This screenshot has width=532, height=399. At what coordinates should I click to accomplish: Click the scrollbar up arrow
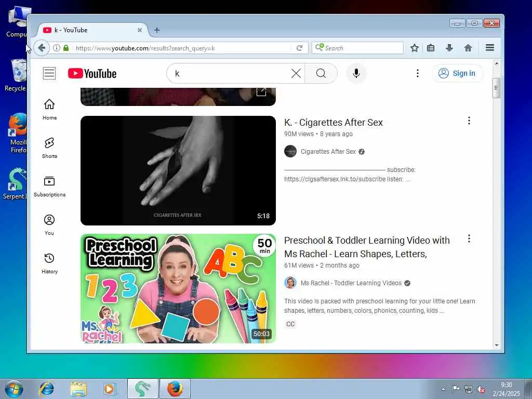click(496, 64)
